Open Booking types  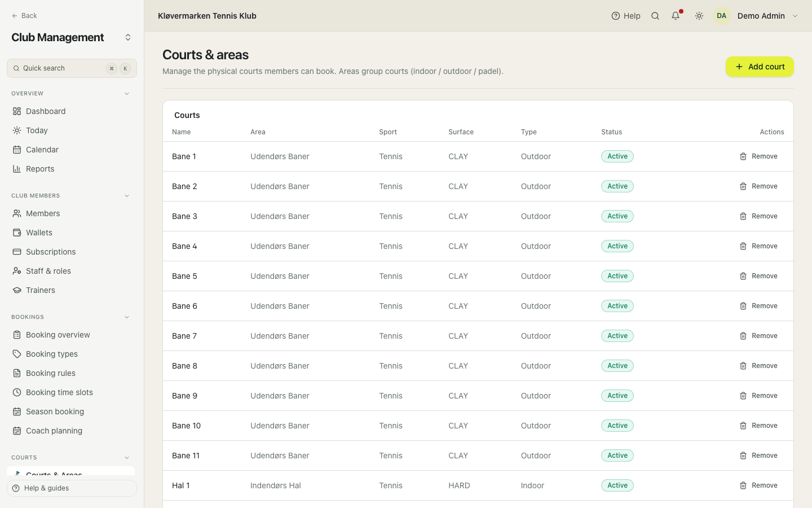(x=72, y=354)
